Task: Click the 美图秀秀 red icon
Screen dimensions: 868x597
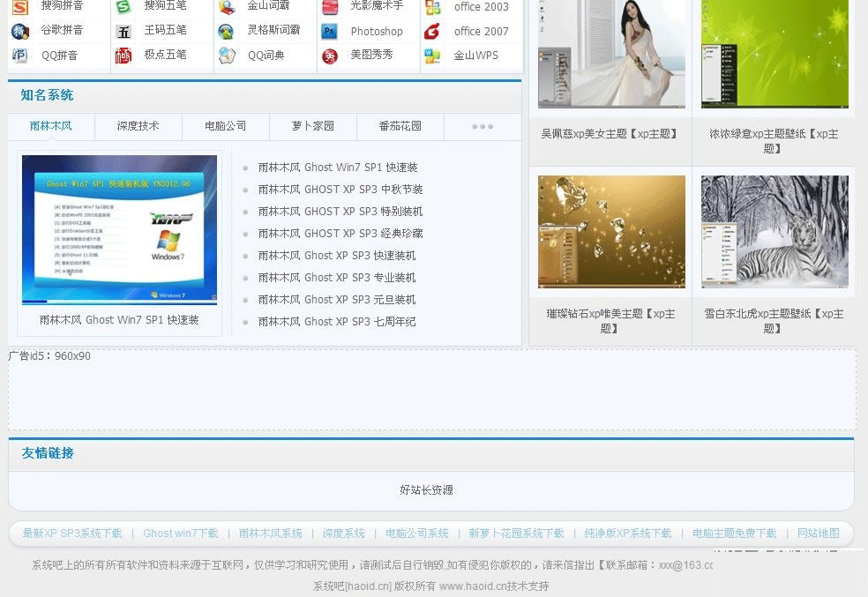Action: point(330,56)
